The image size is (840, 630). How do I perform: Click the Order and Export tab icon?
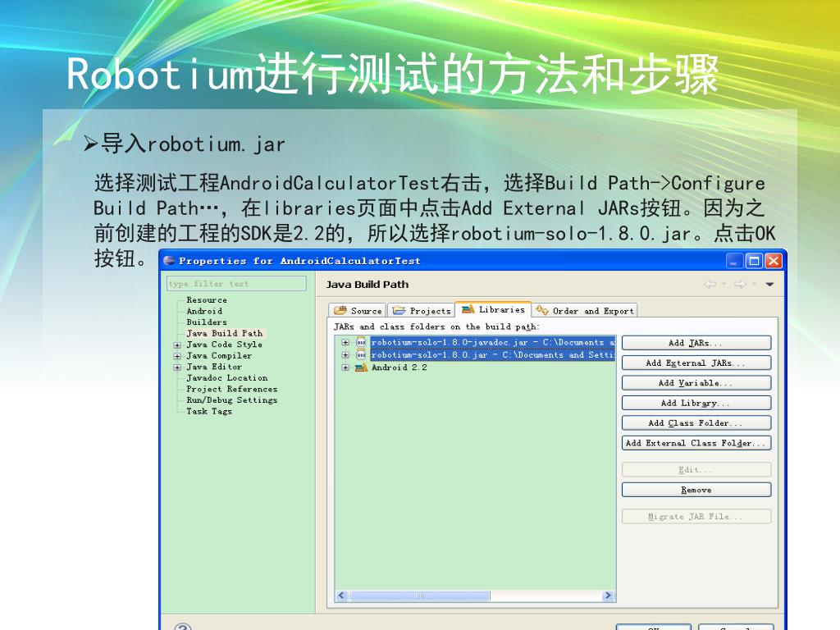pos(542,310)
